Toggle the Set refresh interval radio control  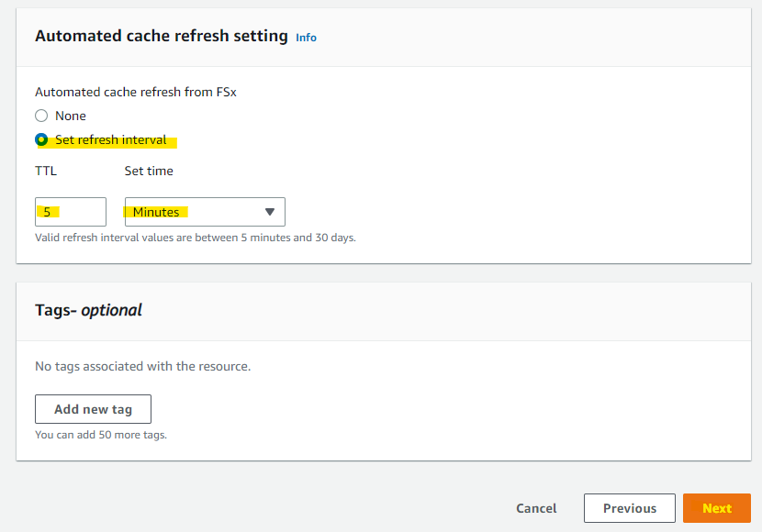pos(39,140)
